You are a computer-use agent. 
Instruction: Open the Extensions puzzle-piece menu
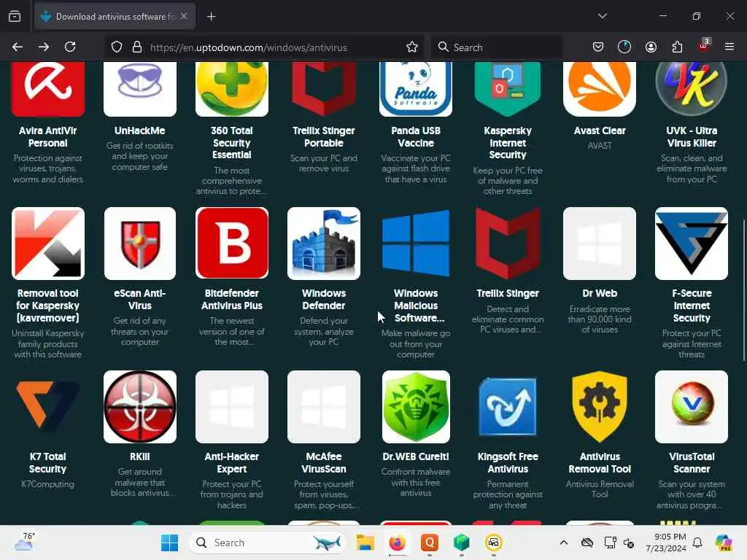point(677,47)
